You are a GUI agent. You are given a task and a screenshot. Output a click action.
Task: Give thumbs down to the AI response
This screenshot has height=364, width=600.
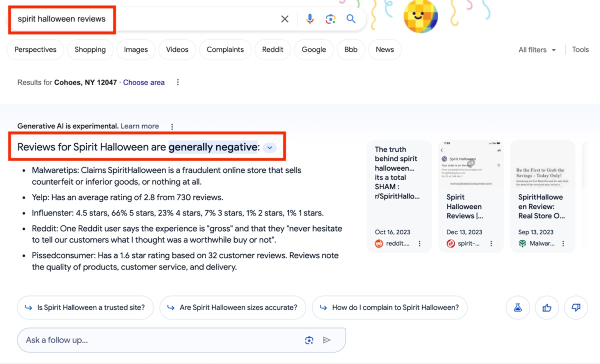click(x=575, y=307)
